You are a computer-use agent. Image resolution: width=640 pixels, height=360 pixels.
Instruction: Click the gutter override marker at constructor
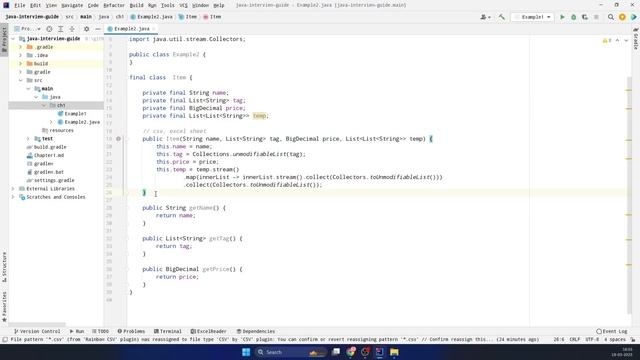point(118,139)
